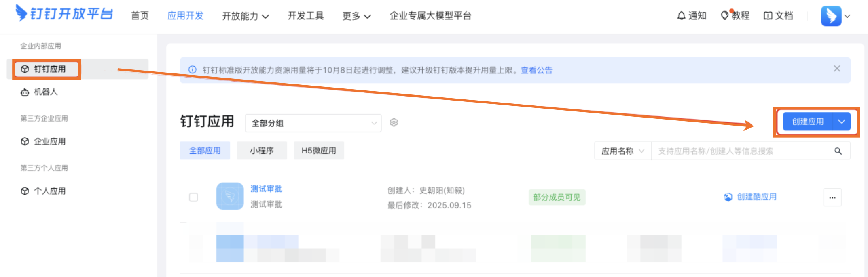868x277 pixels.
Task: Click the creator text 史朝阳(知毅)
Action: pos(442,191)
